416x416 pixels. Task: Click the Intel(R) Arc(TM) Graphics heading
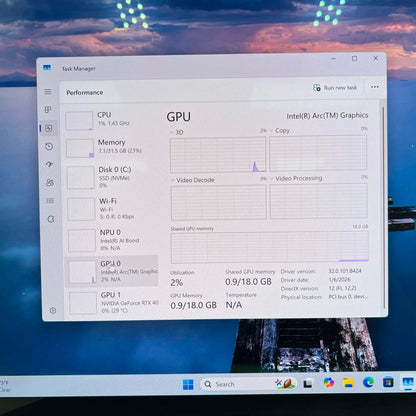327,116
